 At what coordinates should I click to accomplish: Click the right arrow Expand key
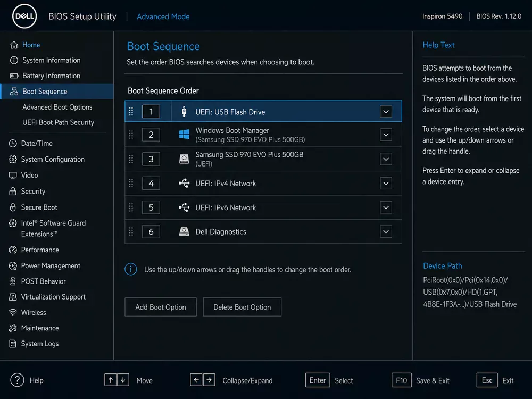(x=209, y=380)
